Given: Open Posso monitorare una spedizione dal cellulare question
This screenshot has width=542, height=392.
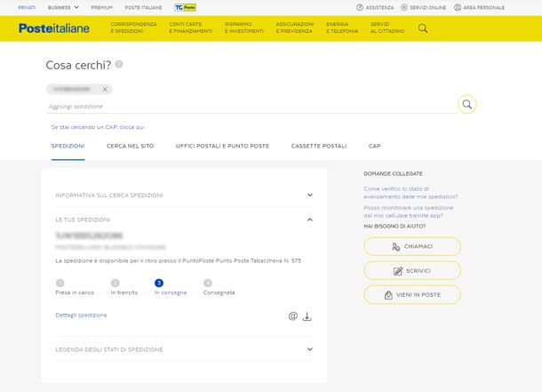Looking at the screenshot, I should (408, 212).
